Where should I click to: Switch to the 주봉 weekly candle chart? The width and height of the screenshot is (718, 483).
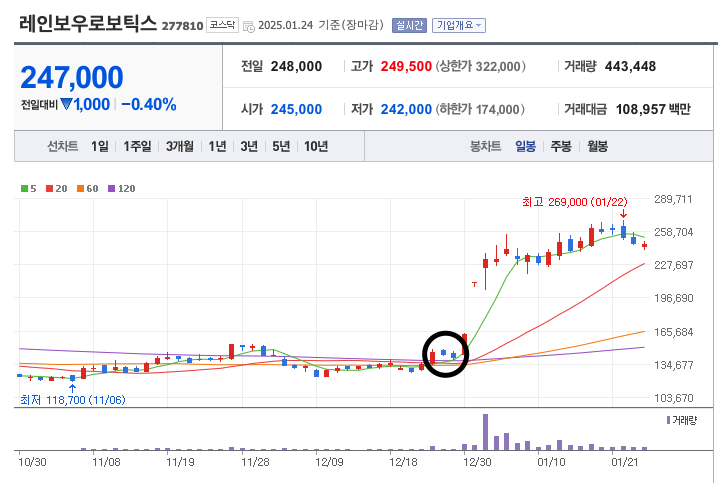point(561,147)
